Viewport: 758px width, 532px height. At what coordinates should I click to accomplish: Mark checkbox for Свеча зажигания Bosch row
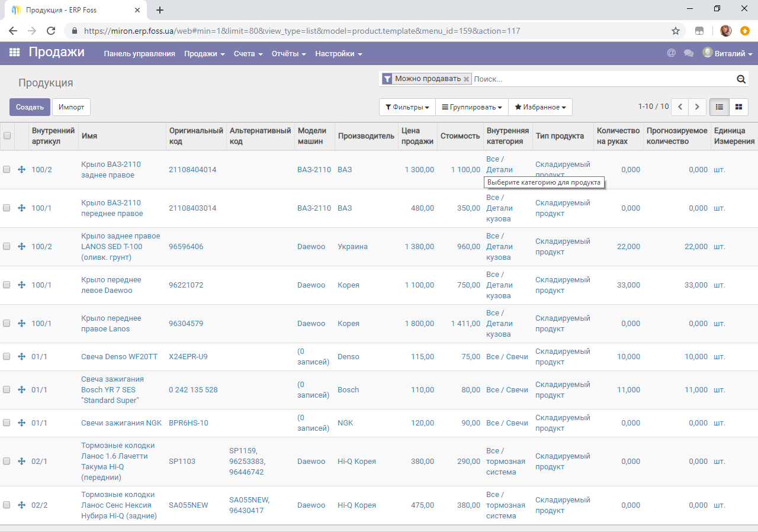pos(7,389)
